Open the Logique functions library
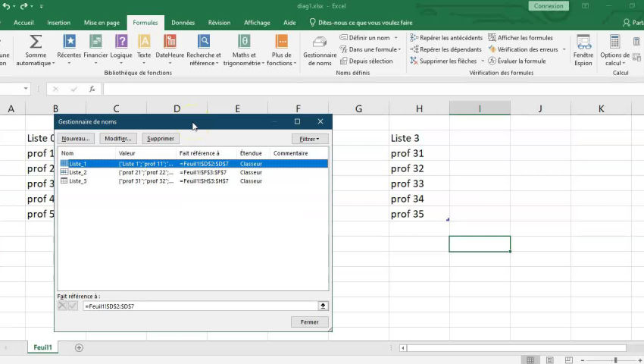The height and width of the screenshot is (364, 644). [x=121, y=42]
